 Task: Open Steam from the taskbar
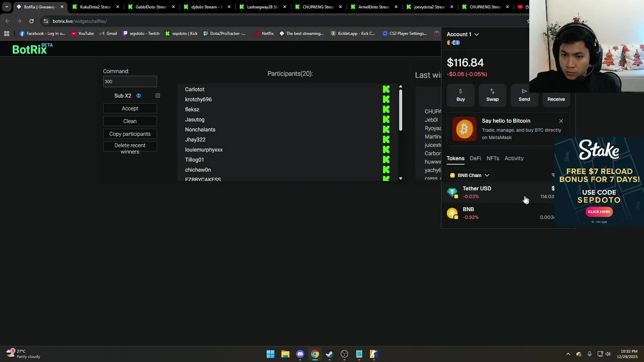[x=330, y=354]
